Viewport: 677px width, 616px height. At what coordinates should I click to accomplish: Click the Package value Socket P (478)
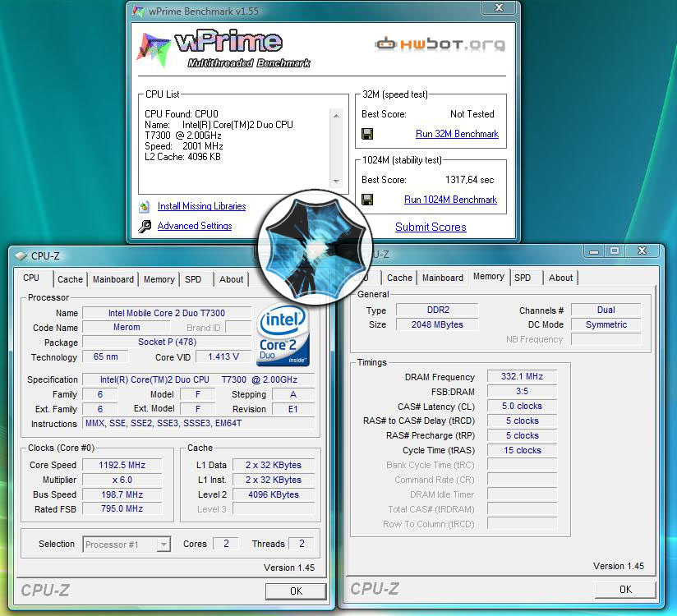tap(167, 342)
